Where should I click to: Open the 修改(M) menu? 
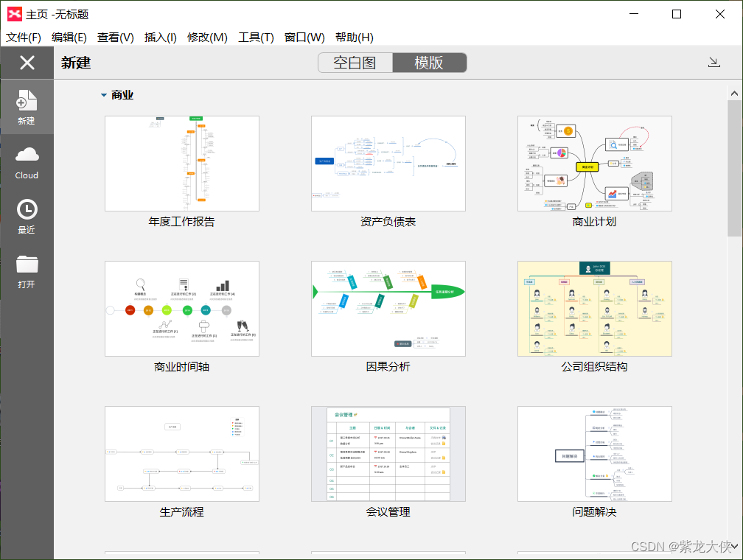(x=207, y=38)
